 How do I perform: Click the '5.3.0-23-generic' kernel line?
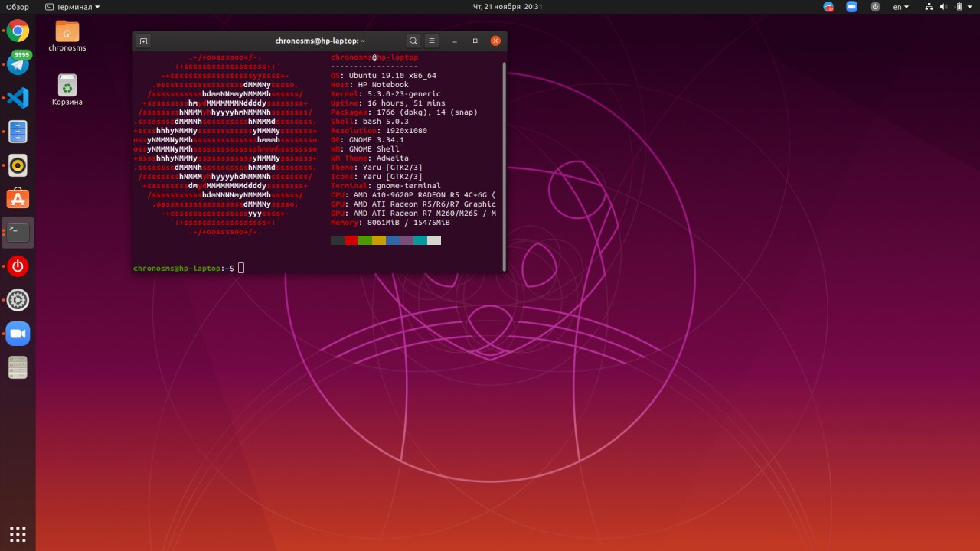pos(386,94)
